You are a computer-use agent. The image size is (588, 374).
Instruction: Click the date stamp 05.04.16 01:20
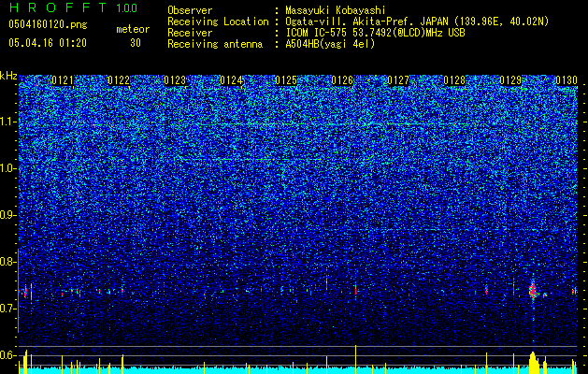click(x=48, y=43)
